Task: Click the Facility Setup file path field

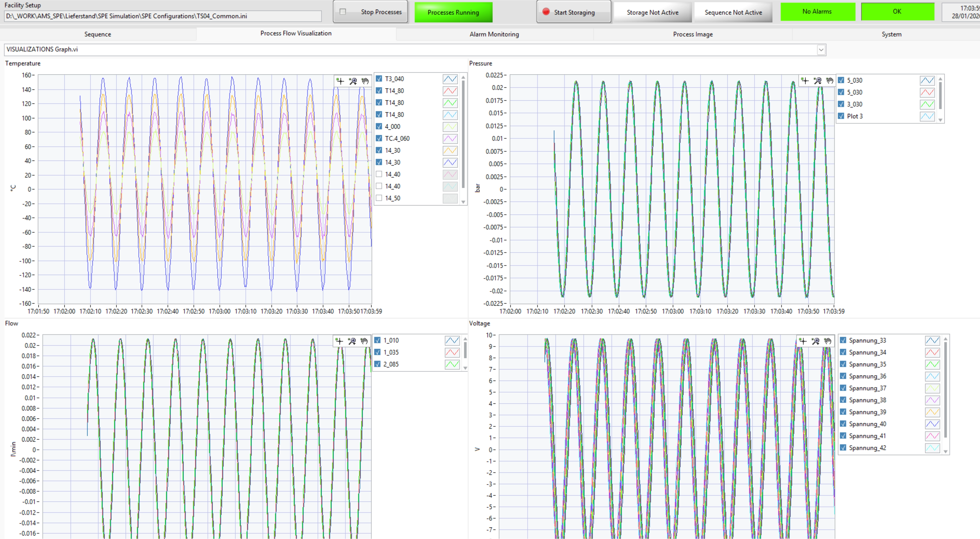Action: point(163,16)
